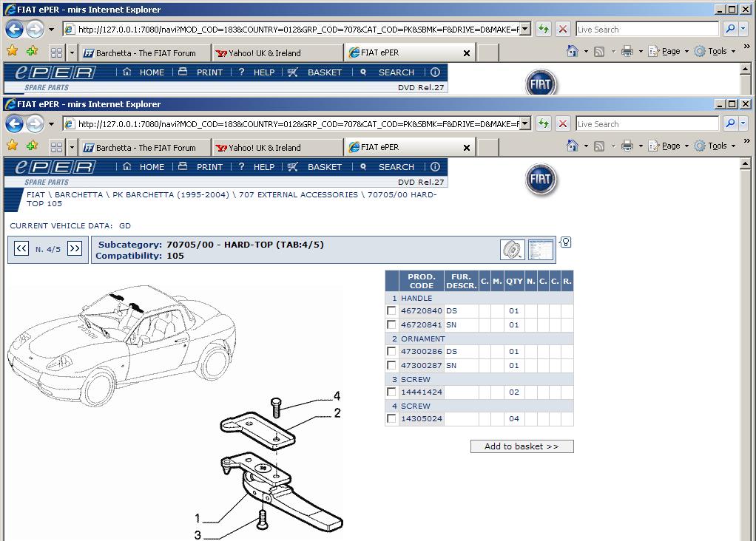Click the printer icon in front window toolbar
The height and width of the screenshot is (541, 756).
click(x=627, y=146)
